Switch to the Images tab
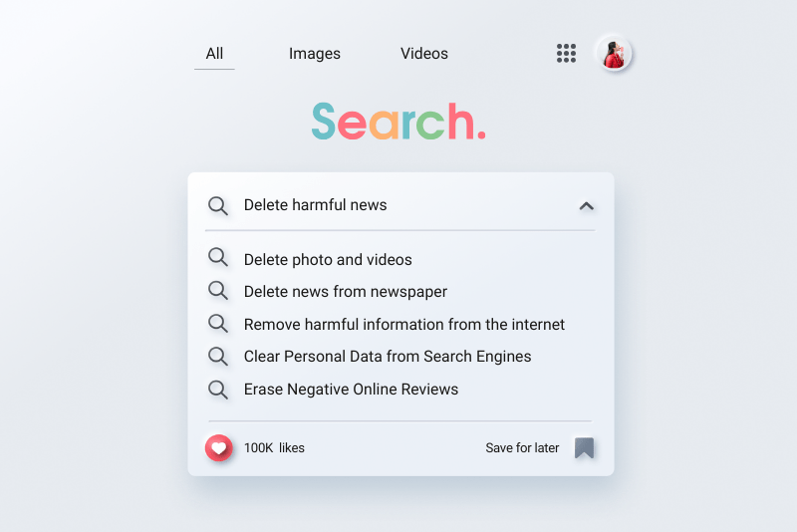 [x=315, y=54]
